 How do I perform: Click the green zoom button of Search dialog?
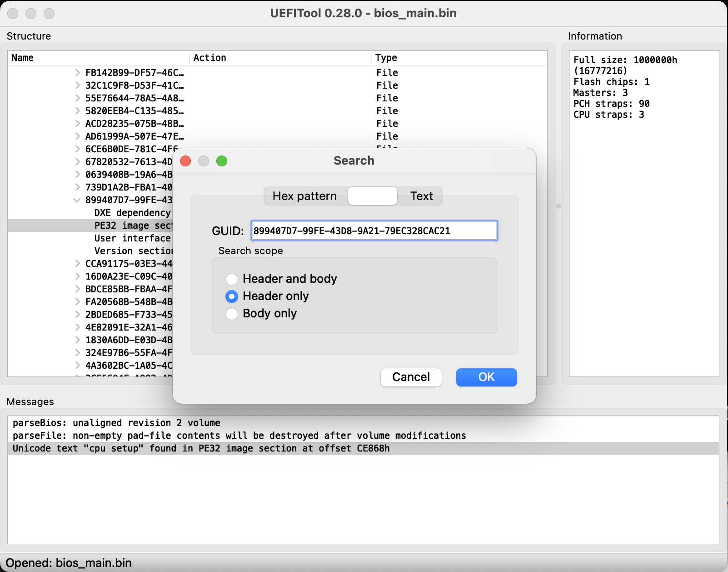[222, 161]
